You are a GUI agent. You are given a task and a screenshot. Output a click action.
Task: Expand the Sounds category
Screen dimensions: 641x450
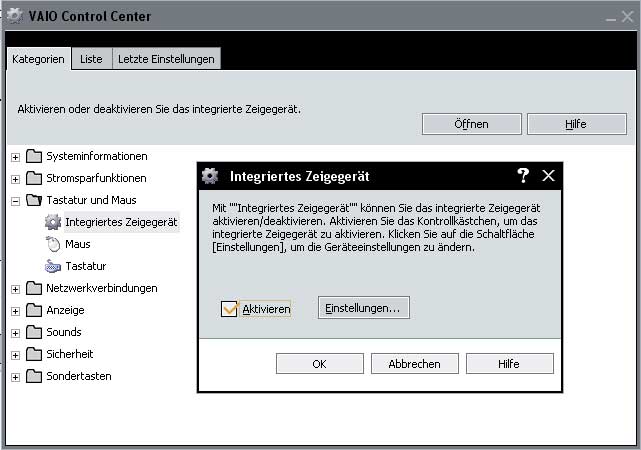16,333
